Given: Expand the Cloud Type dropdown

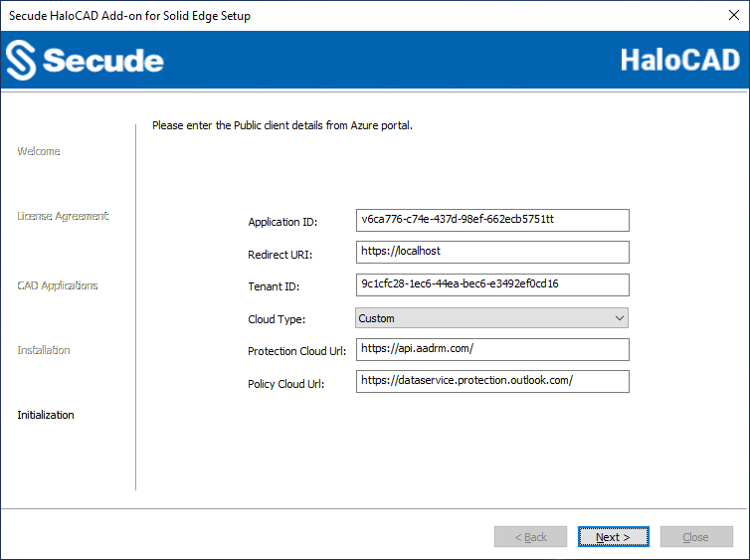Looking at the screenshot, I should tap(492, 318).
